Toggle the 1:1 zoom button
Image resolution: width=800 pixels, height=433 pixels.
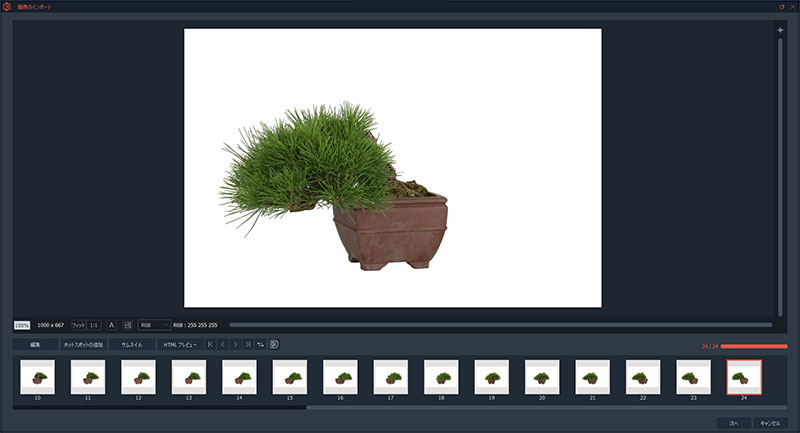coord(93,325)
